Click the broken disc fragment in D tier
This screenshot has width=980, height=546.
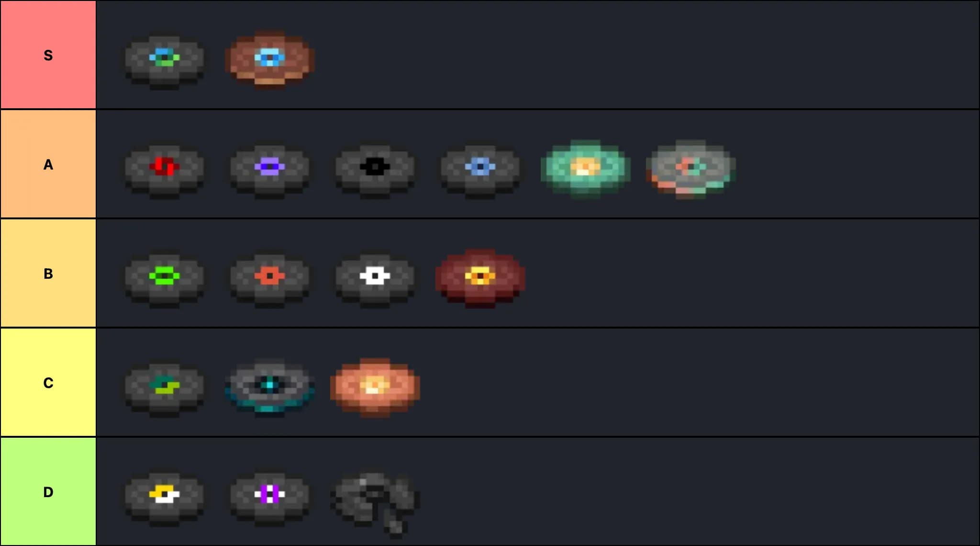(375, 504)
